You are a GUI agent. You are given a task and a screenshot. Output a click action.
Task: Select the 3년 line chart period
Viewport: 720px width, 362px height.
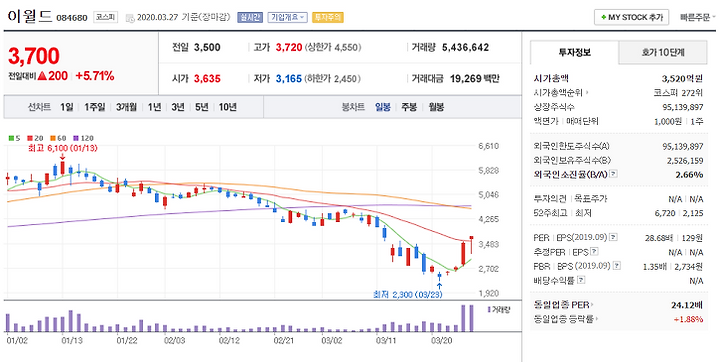pos(178,107)
